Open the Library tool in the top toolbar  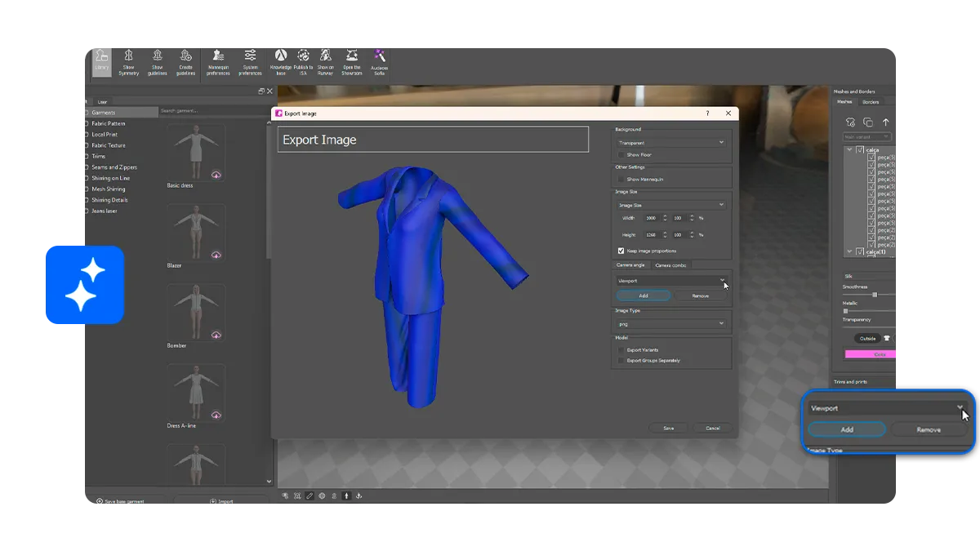[101, 62]
